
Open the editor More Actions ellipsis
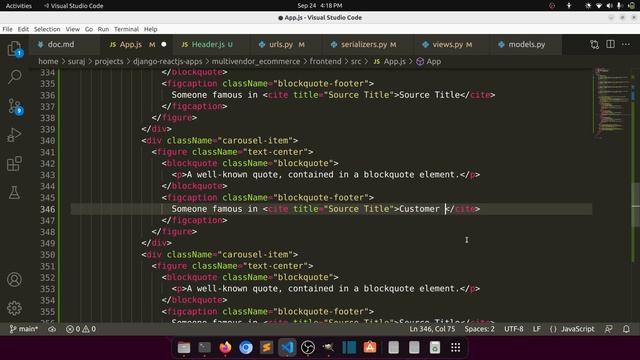pos(626,44)
